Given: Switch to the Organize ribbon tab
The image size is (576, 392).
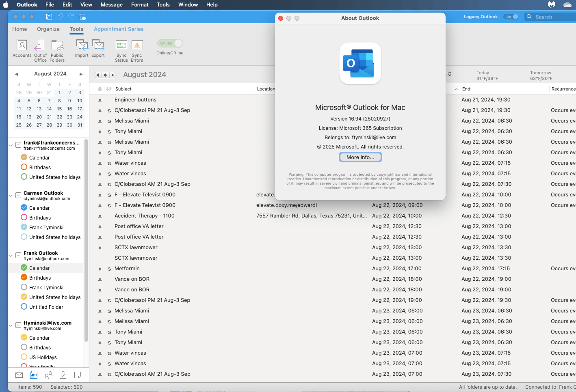Looking at the screenshot, I should point(48,29).
